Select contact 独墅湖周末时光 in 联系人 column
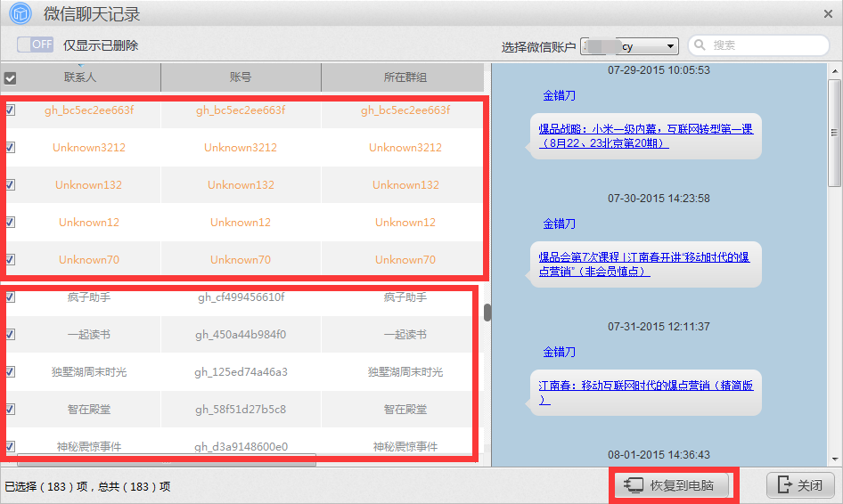This screenshot has height=504, width=843. click(x=89, y=372)
